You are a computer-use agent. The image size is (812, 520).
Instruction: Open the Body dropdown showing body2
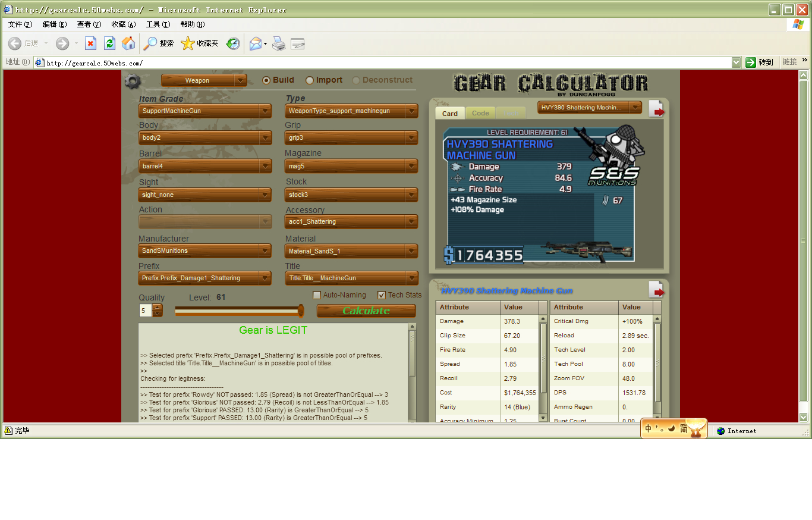pyautogui.click(x=205, y=137)
